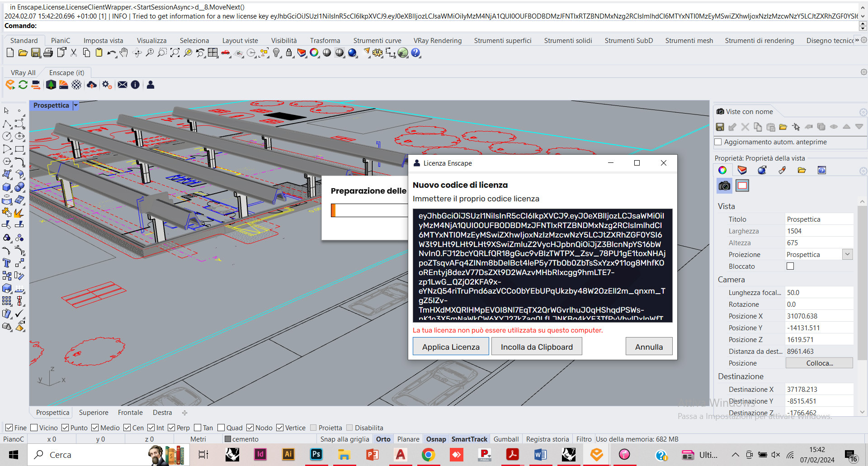Click the Undo arrow icon
Screen dimensions: 868x466
[x=111, y=53]
